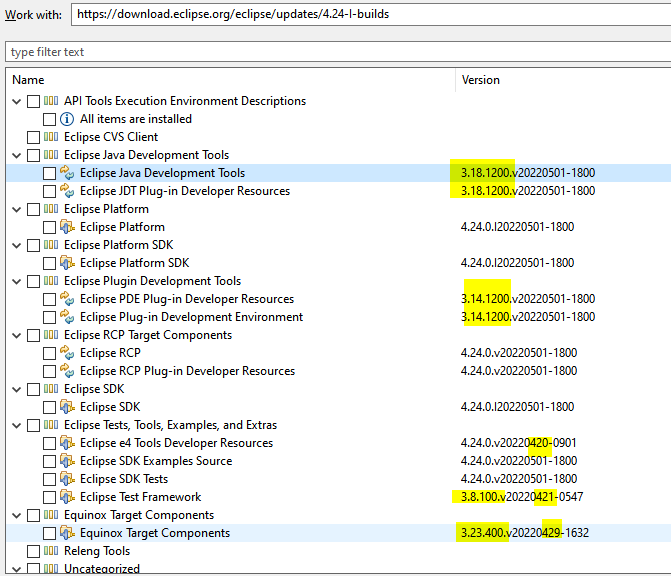Click the Version column header

[560, 80]
